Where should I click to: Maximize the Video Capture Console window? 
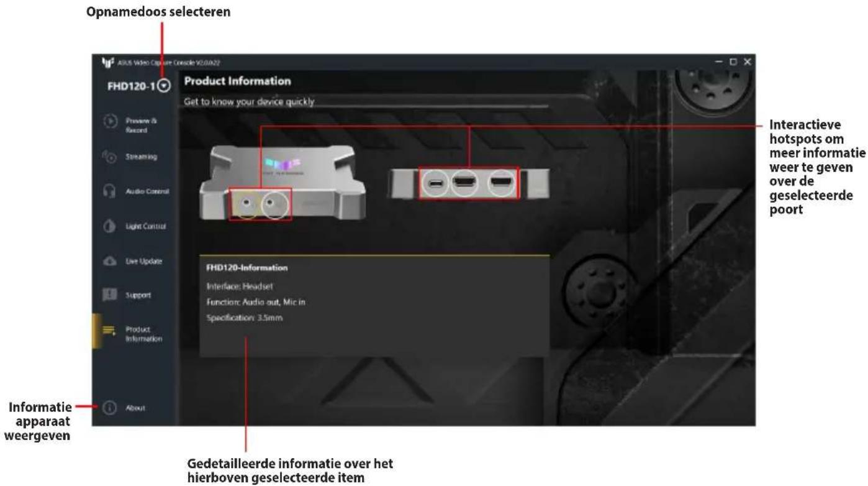pos(733,62)
